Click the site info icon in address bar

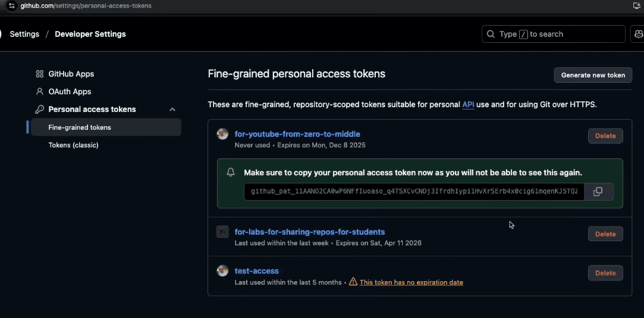11,5
